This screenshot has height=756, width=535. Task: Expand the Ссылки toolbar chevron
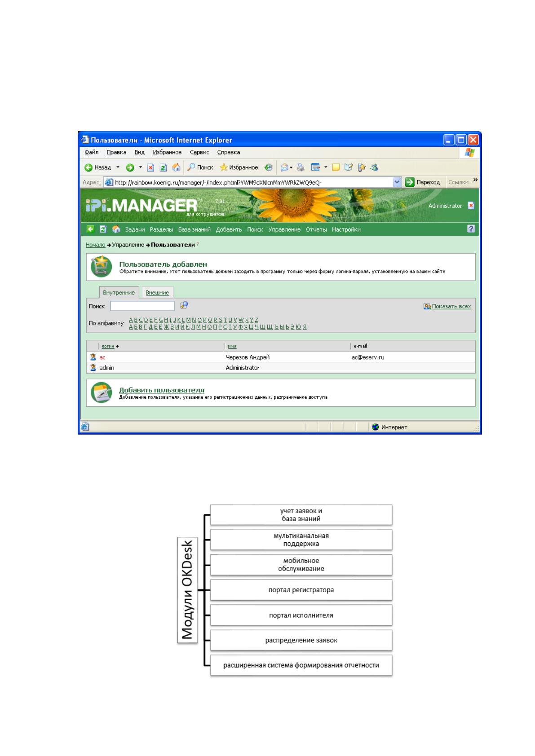(475, 180)
